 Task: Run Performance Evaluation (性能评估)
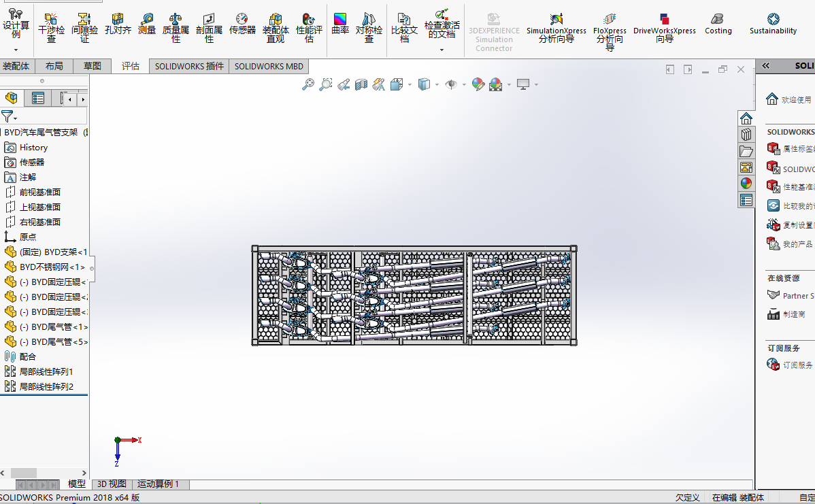pyautogui.click(x=310, y=27)
